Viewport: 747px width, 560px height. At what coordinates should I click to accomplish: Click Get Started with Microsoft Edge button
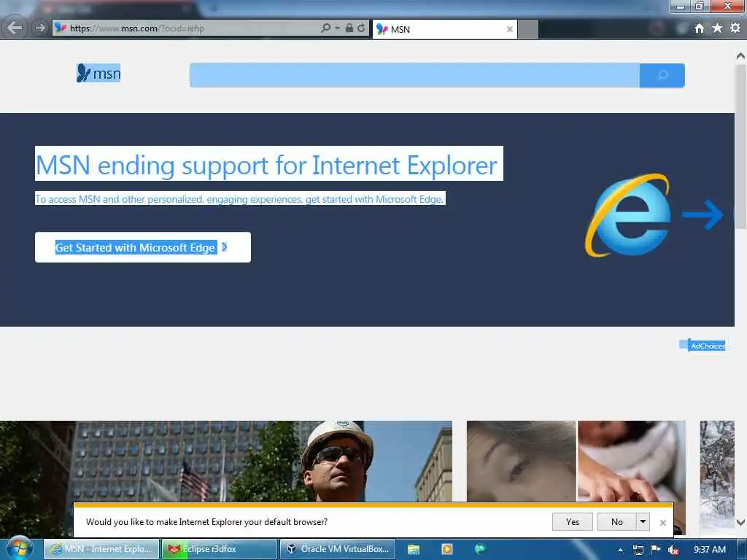coord(142,247)
